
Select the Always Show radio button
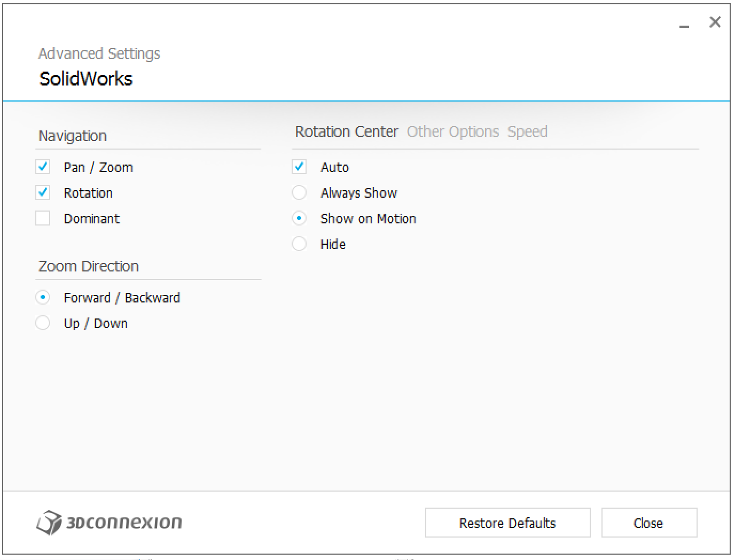[299, 193]
